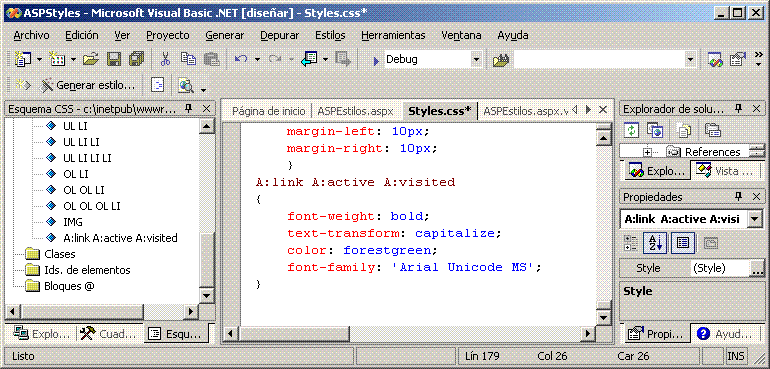Click the Refresh icon in Explorador de soluciones

pos(632,130)
